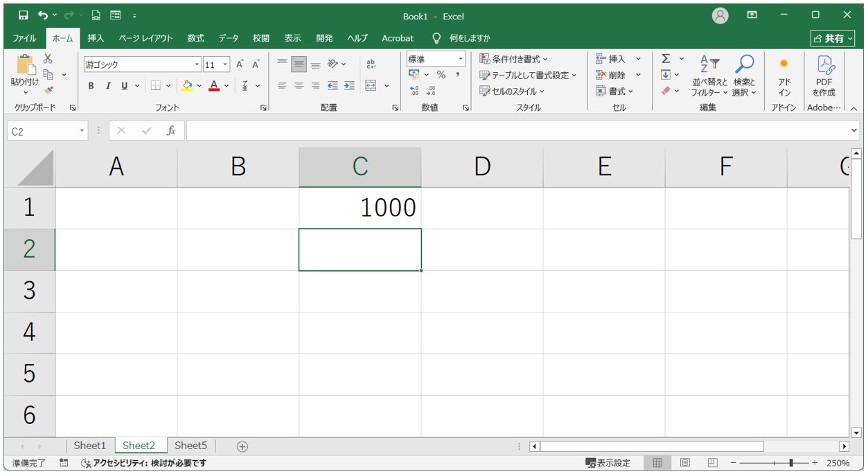The image size is (868, 474).
Task: Center text horizontally
Action: tap(299, 86)
